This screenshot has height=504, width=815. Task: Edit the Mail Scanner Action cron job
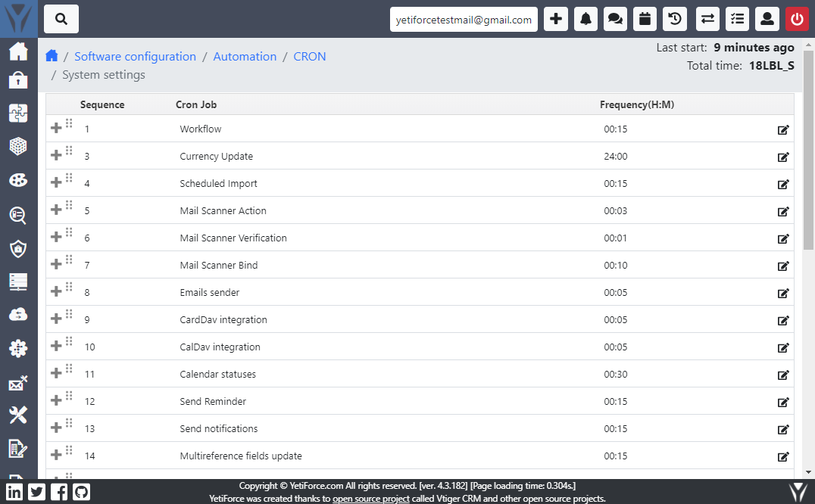783,211
